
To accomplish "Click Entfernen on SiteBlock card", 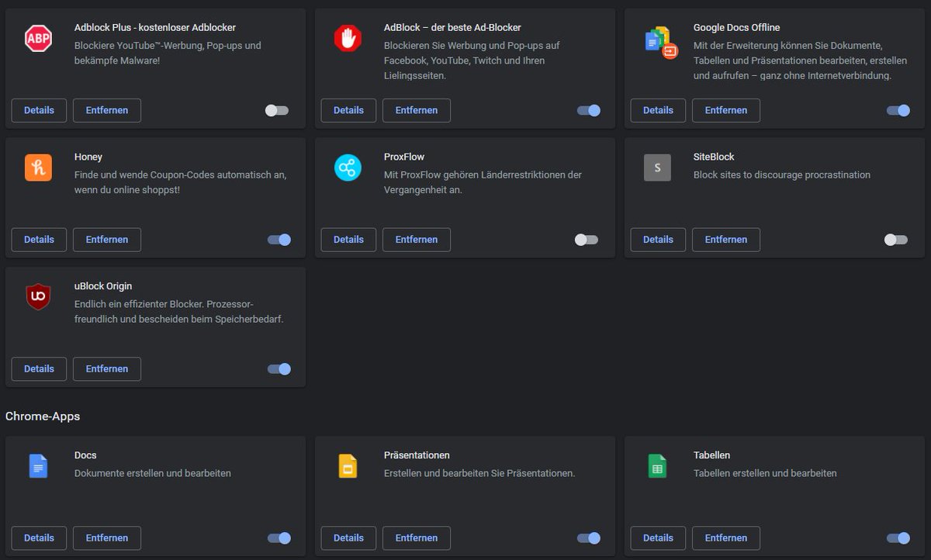I will click(x=726, y=240).
